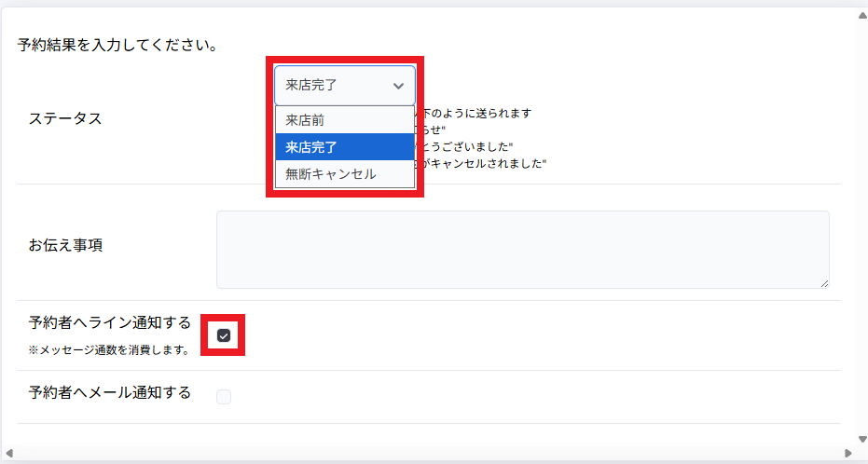Click the scroll-down arrow at bottom right
The width and height of the screenshot is (868, 464).
click(861, 439)
